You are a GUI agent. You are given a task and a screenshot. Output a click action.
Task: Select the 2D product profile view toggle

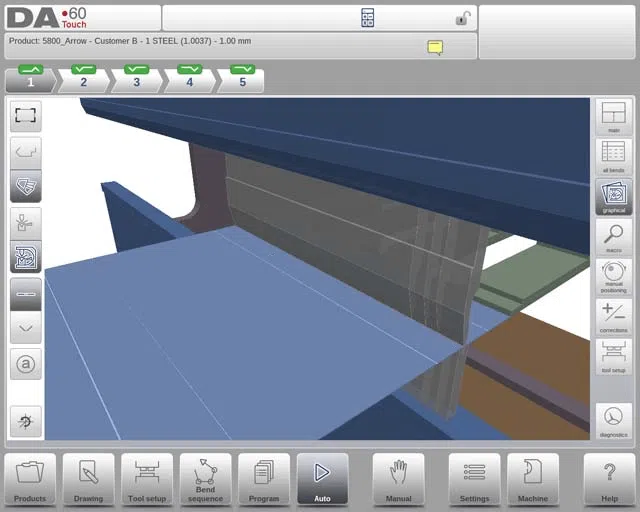(26, 153)
